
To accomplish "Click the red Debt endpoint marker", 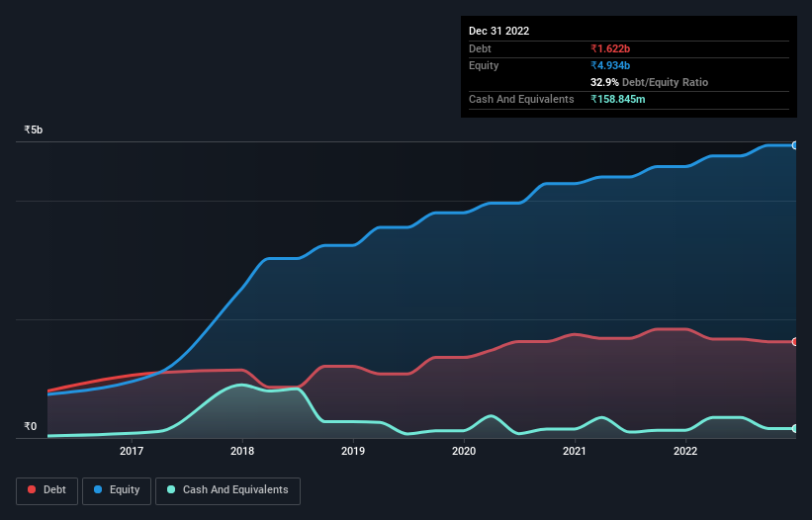I will point(795,341).
